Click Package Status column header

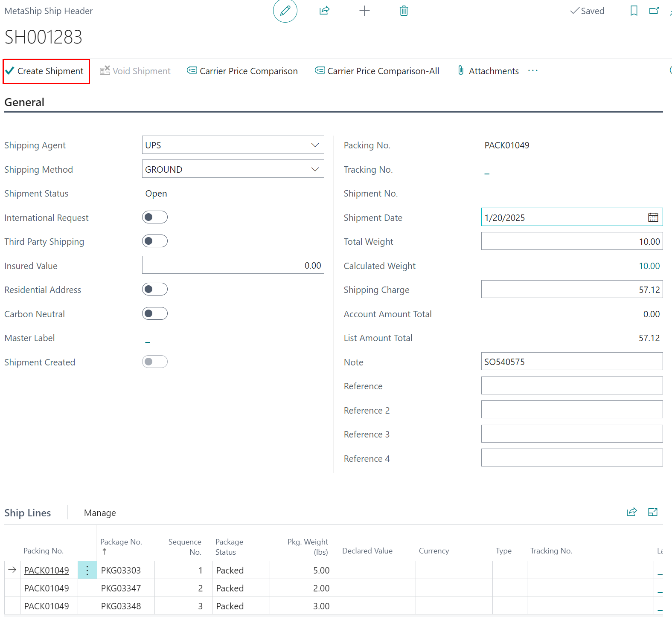(x=229, y=547)
